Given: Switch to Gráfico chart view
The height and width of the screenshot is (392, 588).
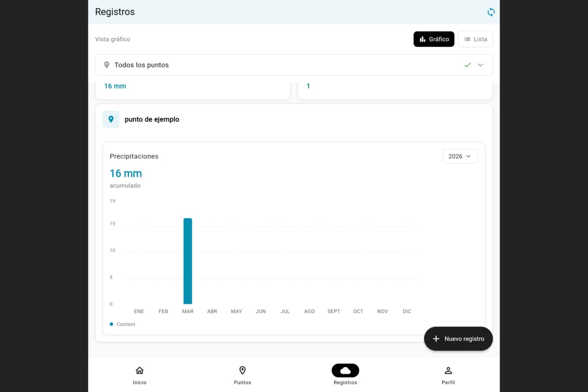Looking at the screenshot, I should point(434,39).
